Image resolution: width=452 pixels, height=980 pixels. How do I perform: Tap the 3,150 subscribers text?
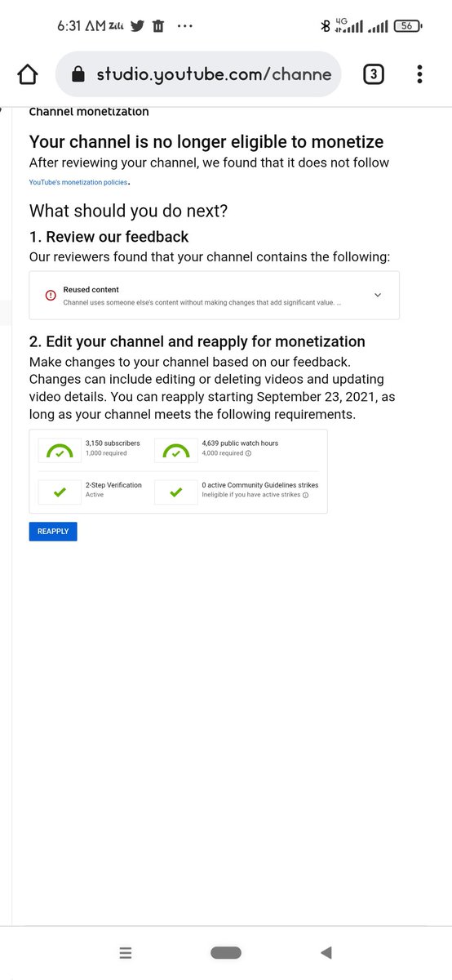click(113, 443)
